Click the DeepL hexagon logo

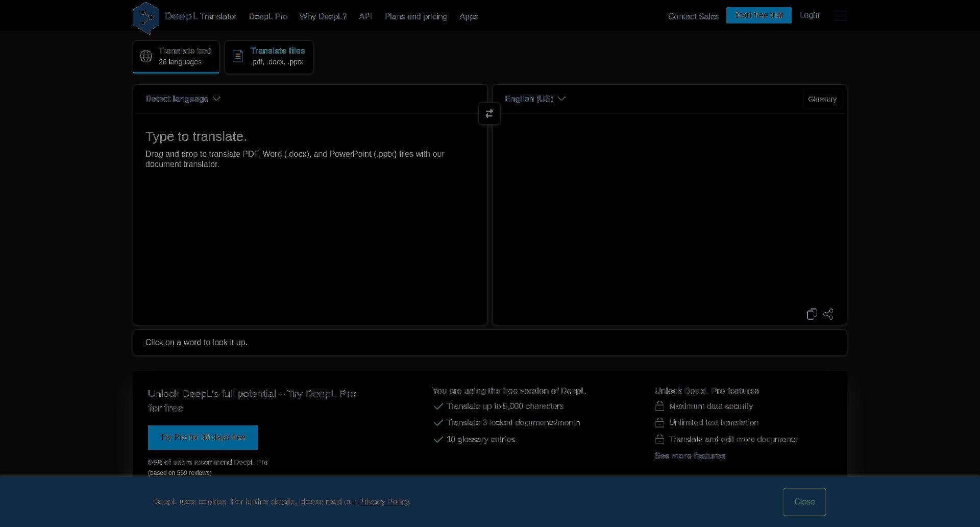click(x=146, y=18)
